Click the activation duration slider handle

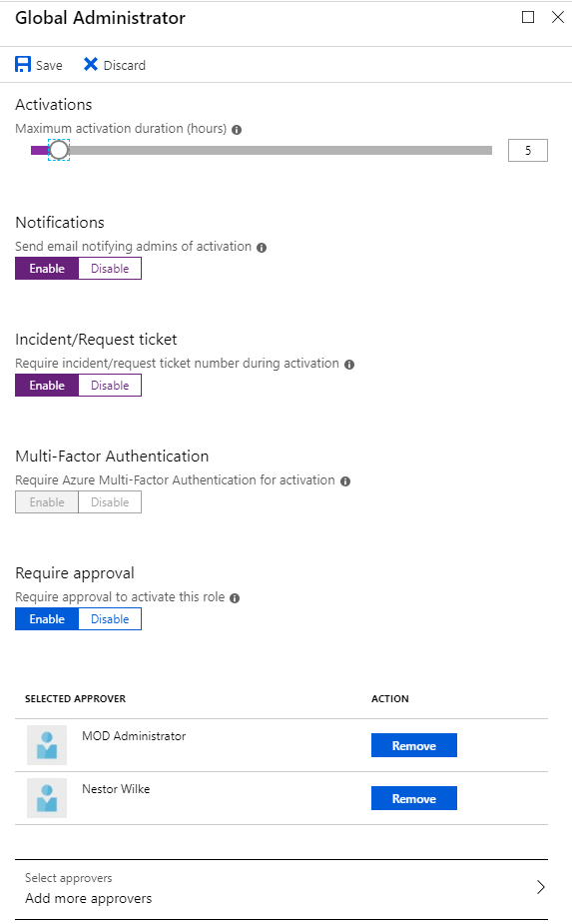coord(59,150)
